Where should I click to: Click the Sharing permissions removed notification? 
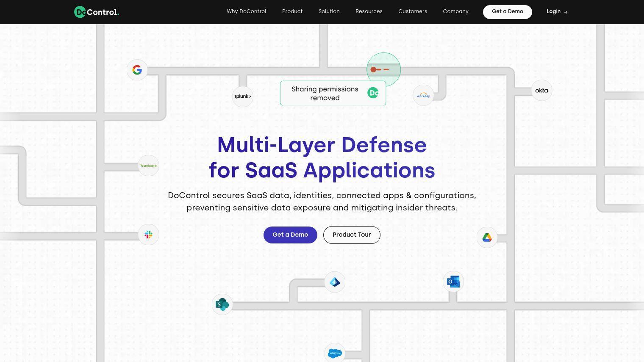333,93
